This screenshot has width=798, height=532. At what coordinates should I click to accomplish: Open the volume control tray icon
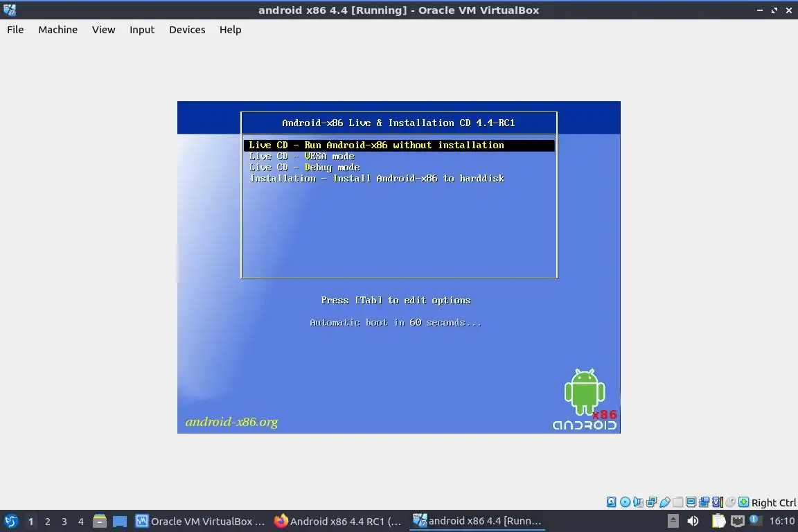(693, 521)
